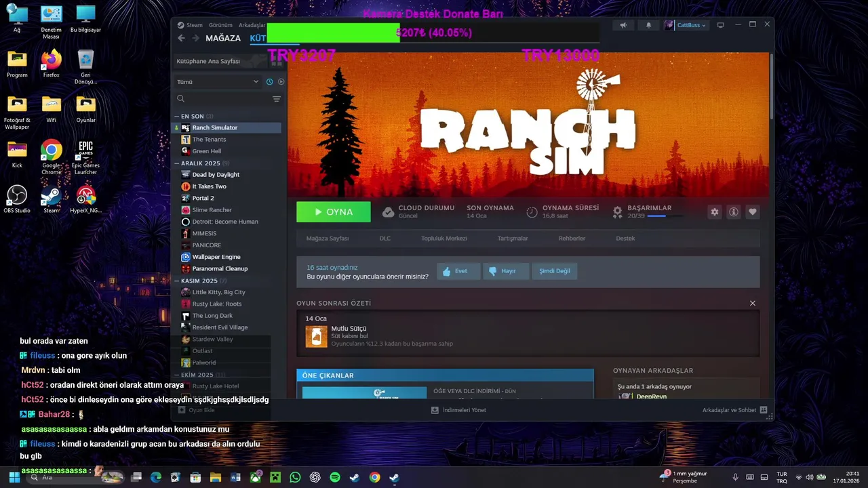868x488 pixels.
Task: Open Mağaza Sayfası tab
Action: (x=328, y=239)
